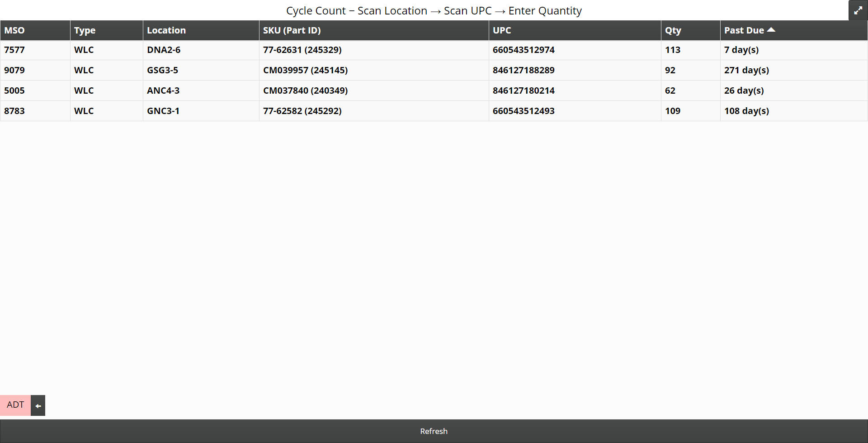868x443 pixels.
Task: Sort by SKU (Part ID) header
Action: (374, 30)
